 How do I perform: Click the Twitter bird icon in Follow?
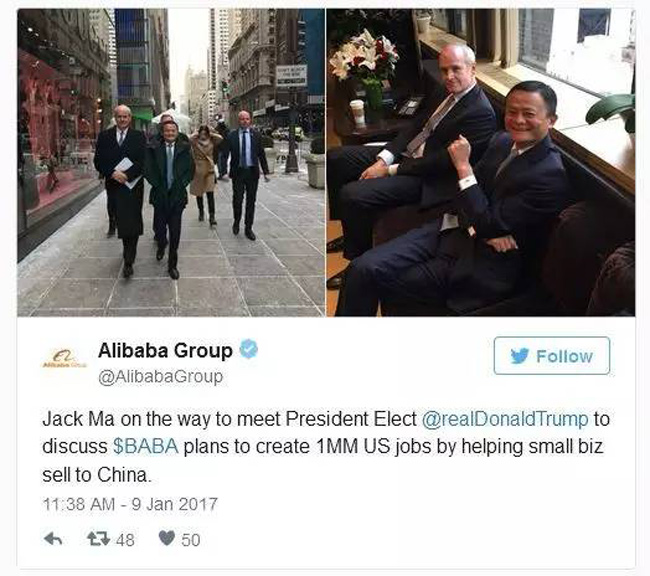[519, 356]
